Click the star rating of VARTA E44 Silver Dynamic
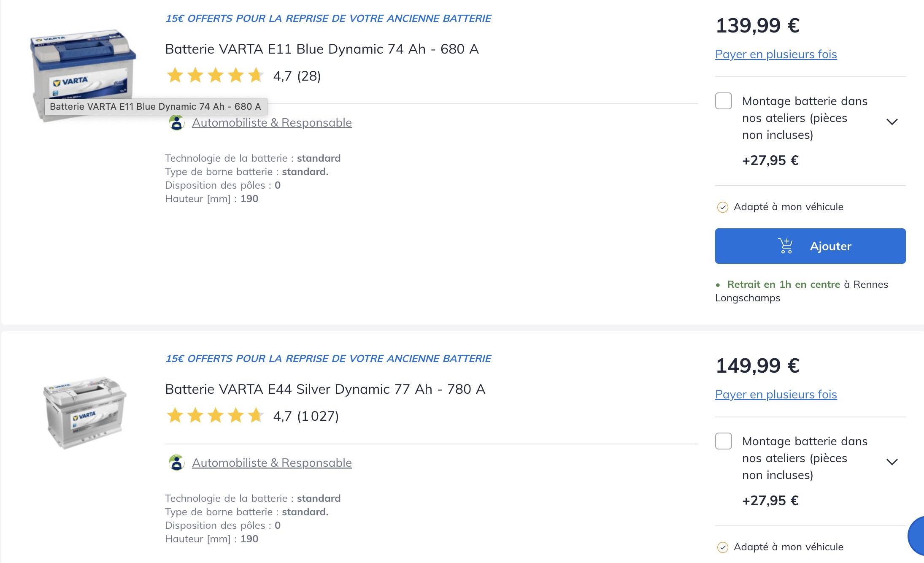 tap(215, 416)
